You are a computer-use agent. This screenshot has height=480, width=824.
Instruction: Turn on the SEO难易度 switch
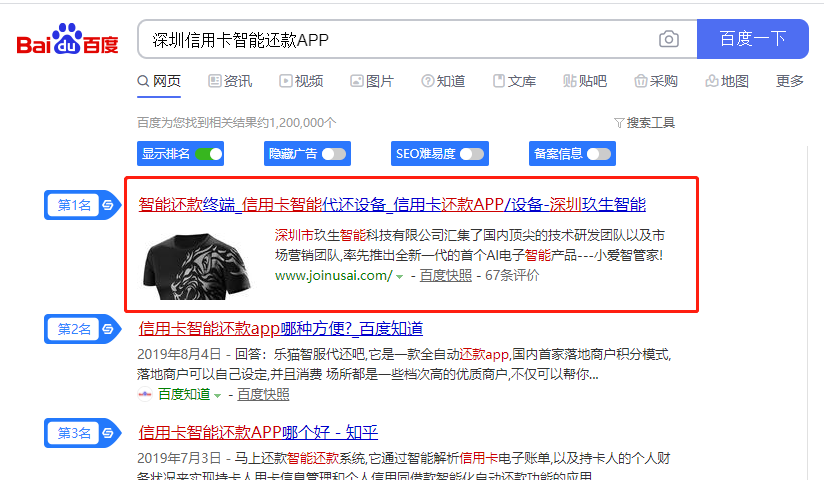point(472,154)
